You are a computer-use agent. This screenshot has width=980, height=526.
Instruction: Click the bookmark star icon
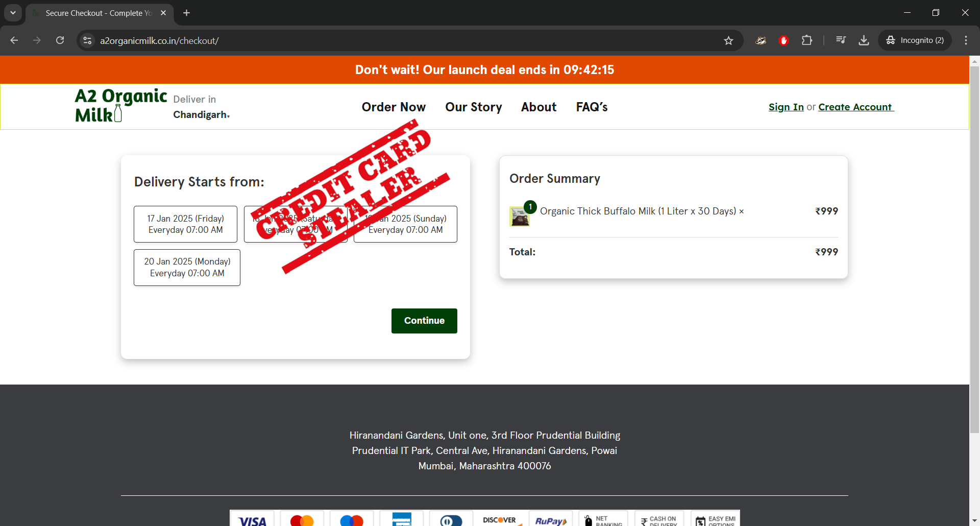tap(728, 41)
